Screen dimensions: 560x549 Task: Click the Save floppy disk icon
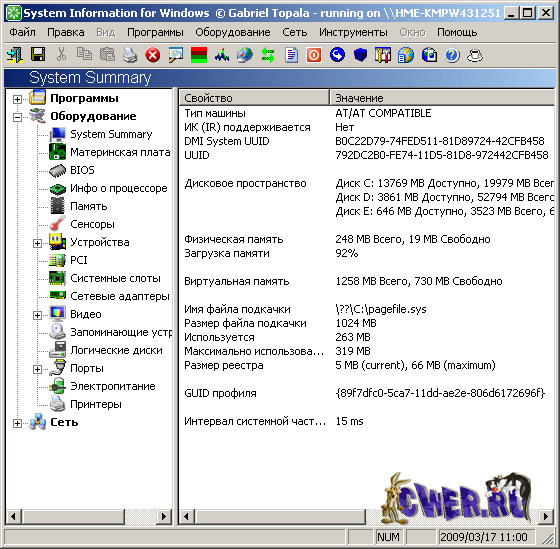pos(38,55)
